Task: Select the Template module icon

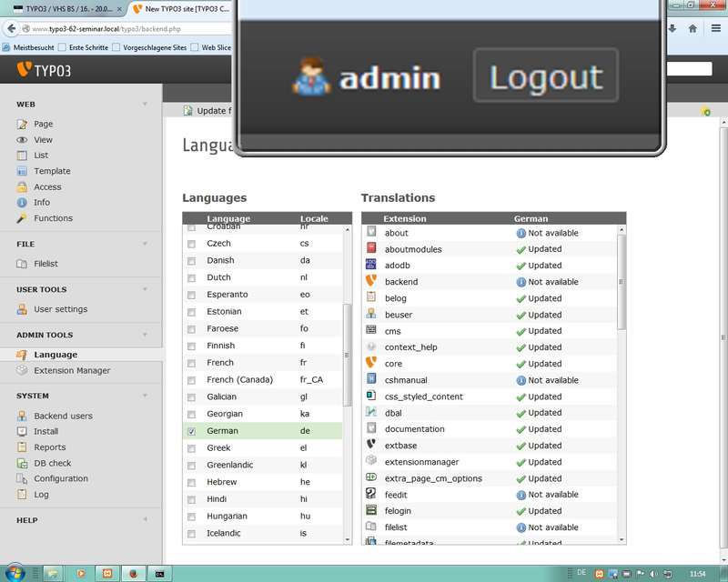Action: tap(22, 171)
